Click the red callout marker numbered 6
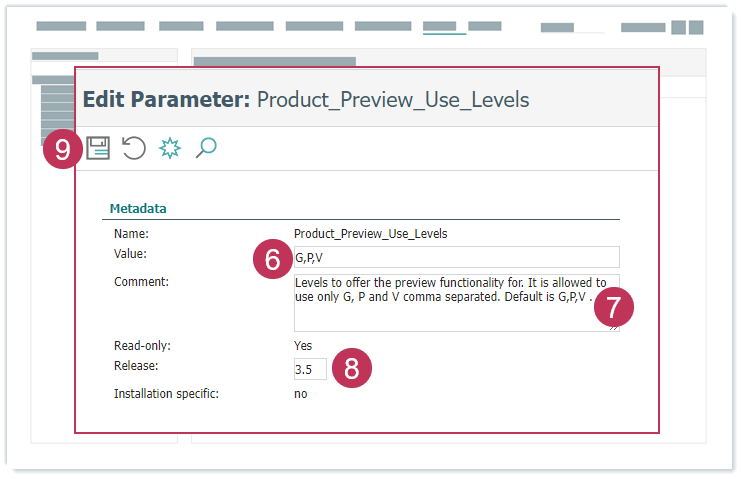This screenshot has height=479, width=742. click(271, 259)
